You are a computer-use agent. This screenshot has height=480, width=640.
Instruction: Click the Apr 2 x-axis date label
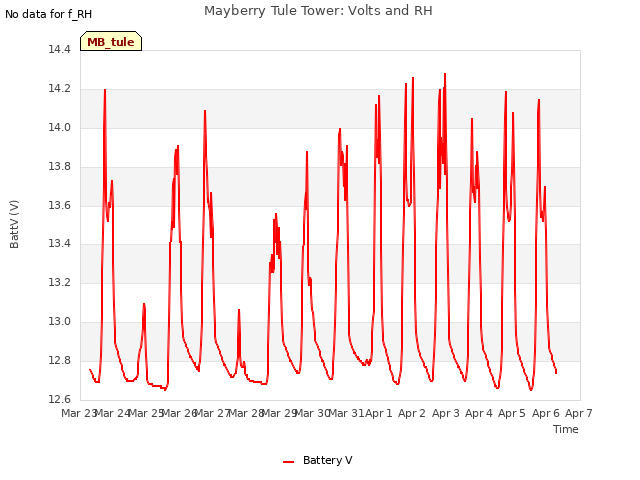click(x=412, y=413)
